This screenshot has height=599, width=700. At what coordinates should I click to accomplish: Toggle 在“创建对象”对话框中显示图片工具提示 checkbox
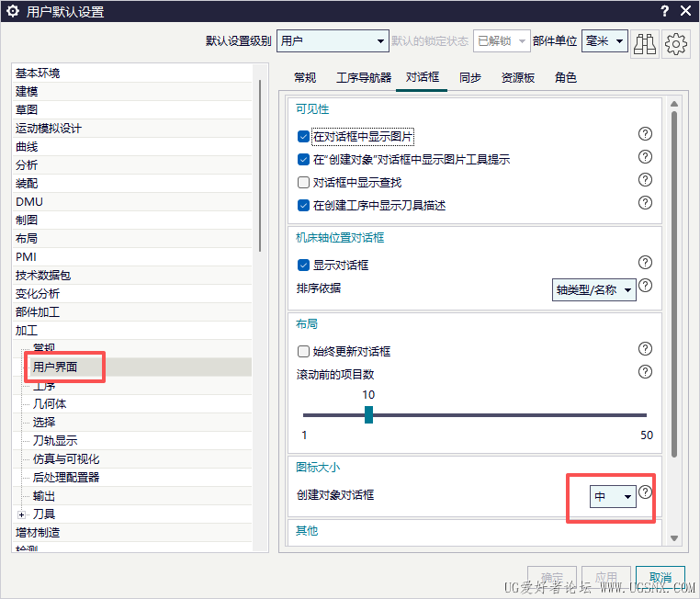303,159
